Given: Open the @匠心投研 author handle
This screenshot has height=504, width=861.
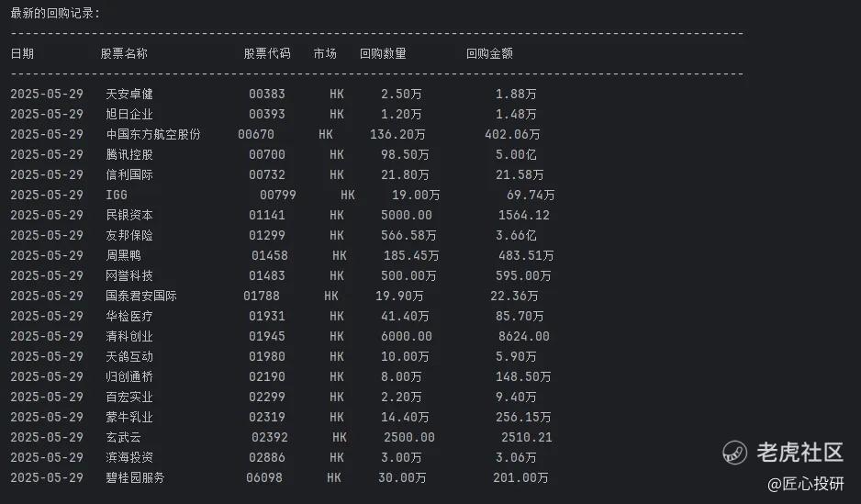Looking at the screenshot, I should pyautogui.click(x=806, y=484).
